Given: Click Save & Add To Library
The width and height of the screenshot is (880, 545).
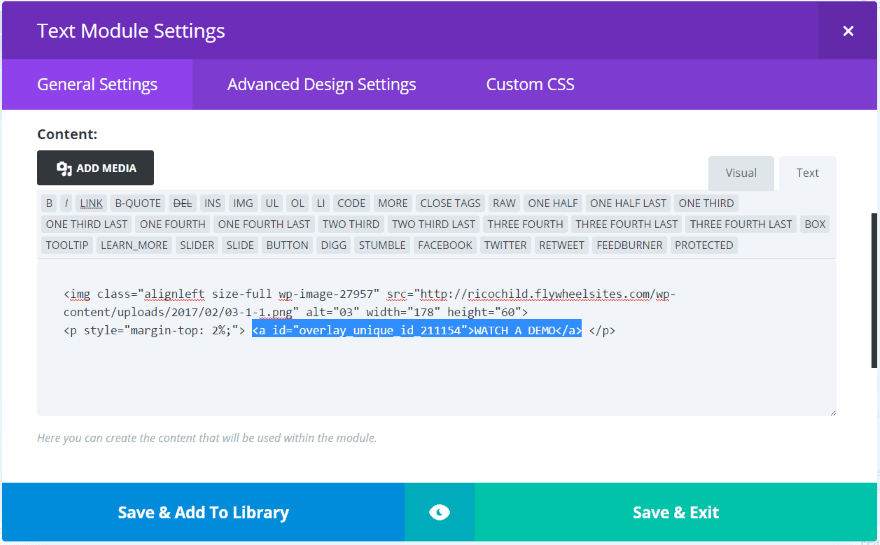Looking at the screenshot, I should click(203, 512).
